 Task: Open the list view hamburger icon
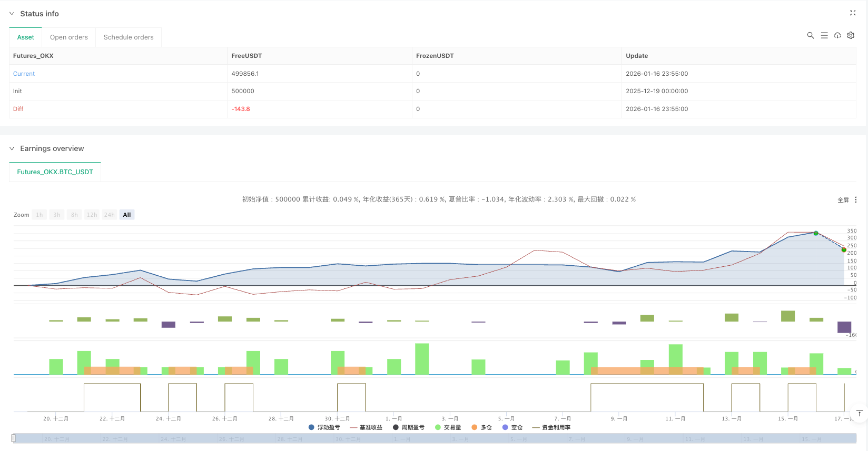[824, 35]
